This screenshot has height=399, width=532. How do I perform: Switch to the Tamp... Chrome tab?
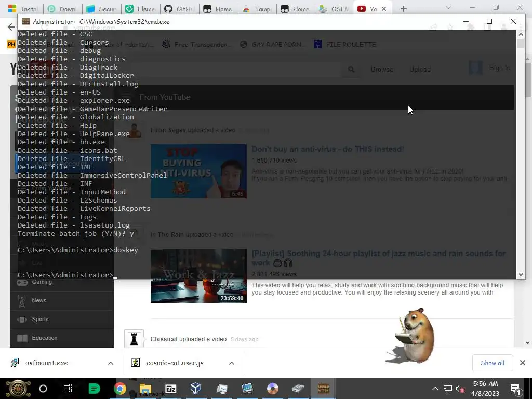257,9
